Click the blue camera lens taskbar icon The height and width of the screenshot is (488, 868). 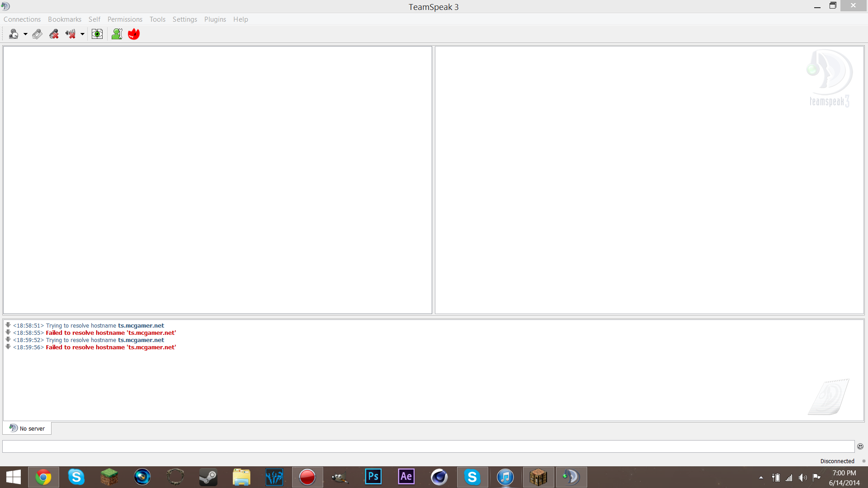(142, 477)
